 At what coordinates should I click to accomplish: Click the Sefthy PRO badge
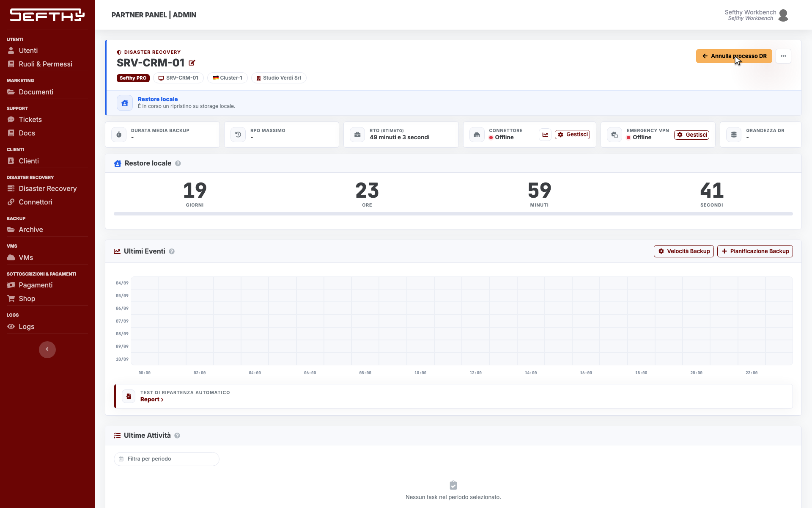(x=133, y=78)
